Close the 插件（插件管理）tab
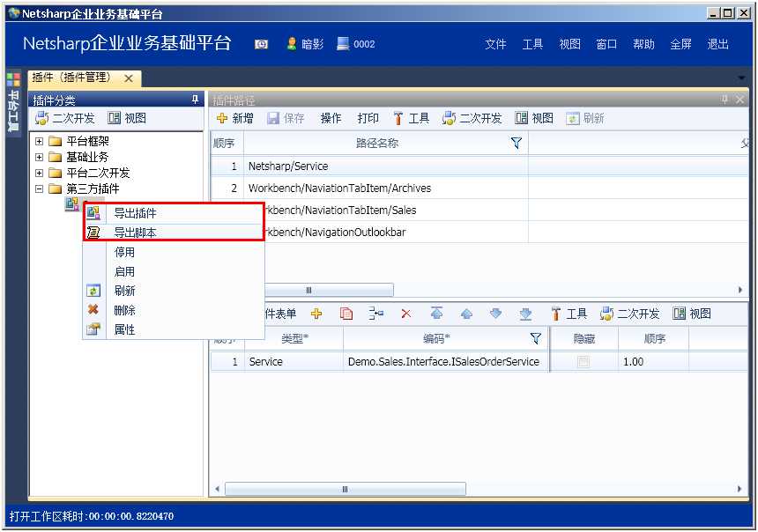 [x=129, y=78]
